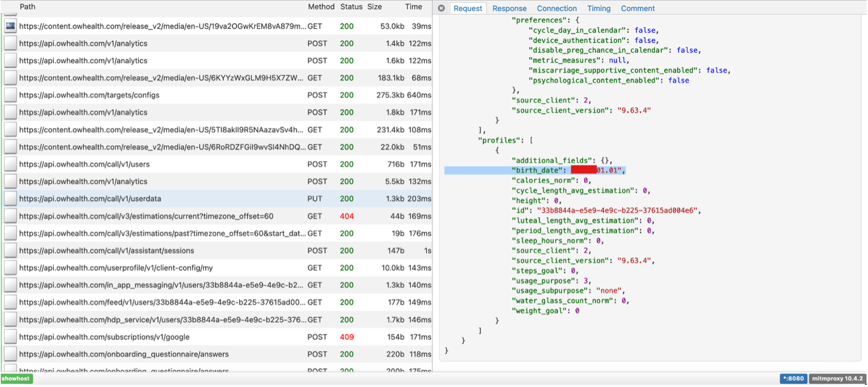868x387 pixels.
Task: Click the icon beside the targets/configs flow
Action: [x=10, y=95]
